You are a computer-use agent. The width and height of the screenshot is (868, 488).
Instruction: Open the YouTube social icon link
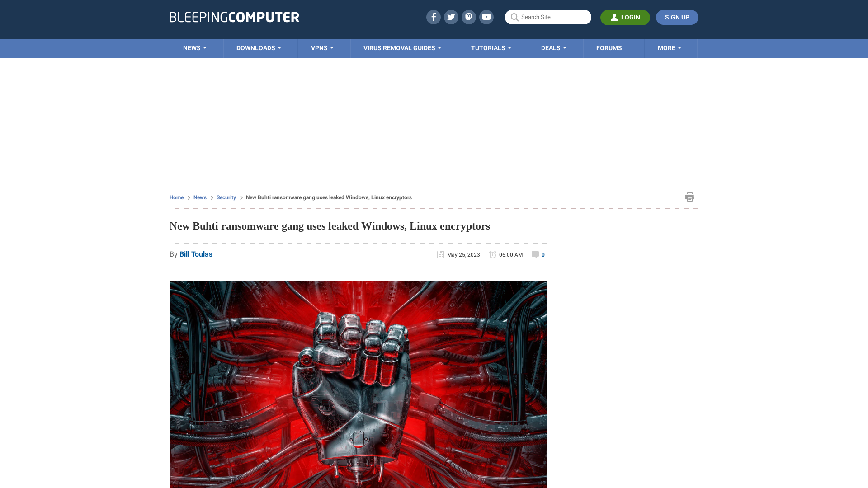pyautogui.click(x=486, y=17)
